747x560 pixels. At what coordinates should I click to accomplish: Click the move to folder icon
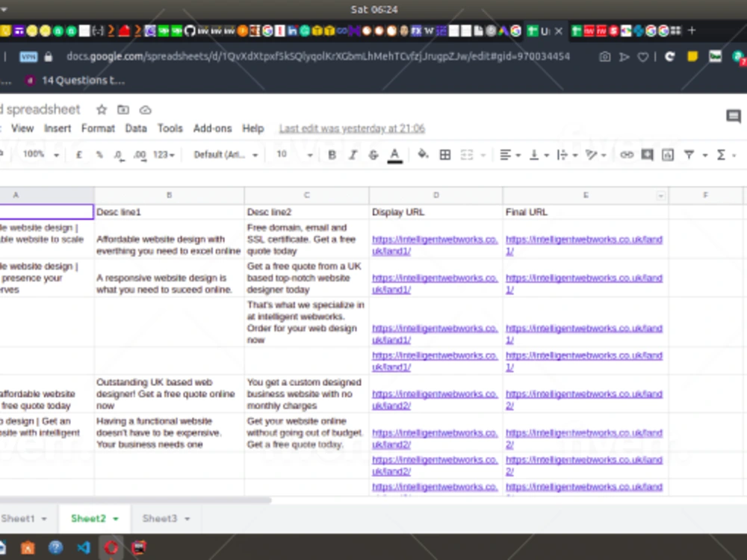pos(123,110)
